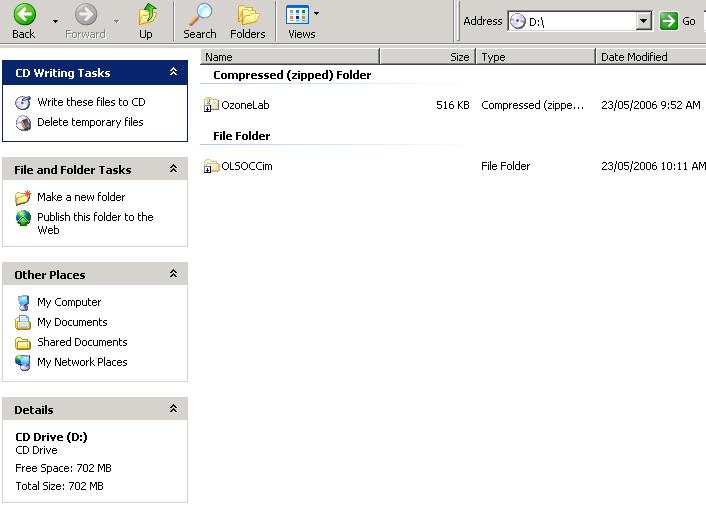Select the OLSOCCim folder name
This screenshot has width=706, height=513.
[x=247, y=166]
